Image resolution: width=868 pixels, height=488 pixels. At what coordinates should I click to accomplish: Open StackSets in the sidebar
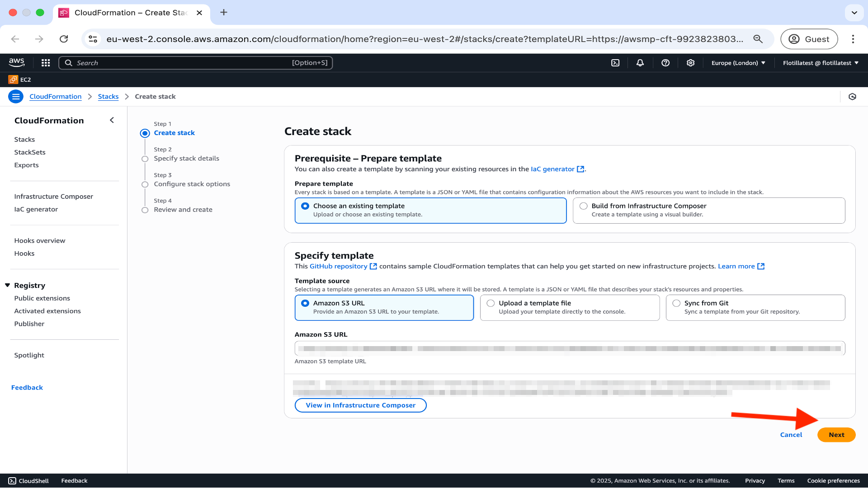tap(30, 152)
